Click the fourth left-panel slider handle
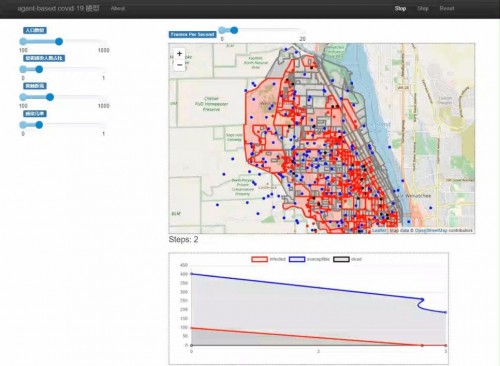The height and width of the screenshot is (366, 500). [39, 125]
